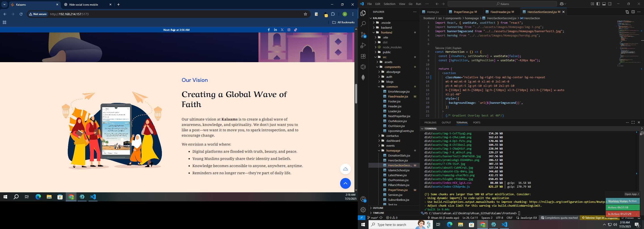Split the editor right
The width and height of the screenshot is (644, 229).
pos(633,12)
